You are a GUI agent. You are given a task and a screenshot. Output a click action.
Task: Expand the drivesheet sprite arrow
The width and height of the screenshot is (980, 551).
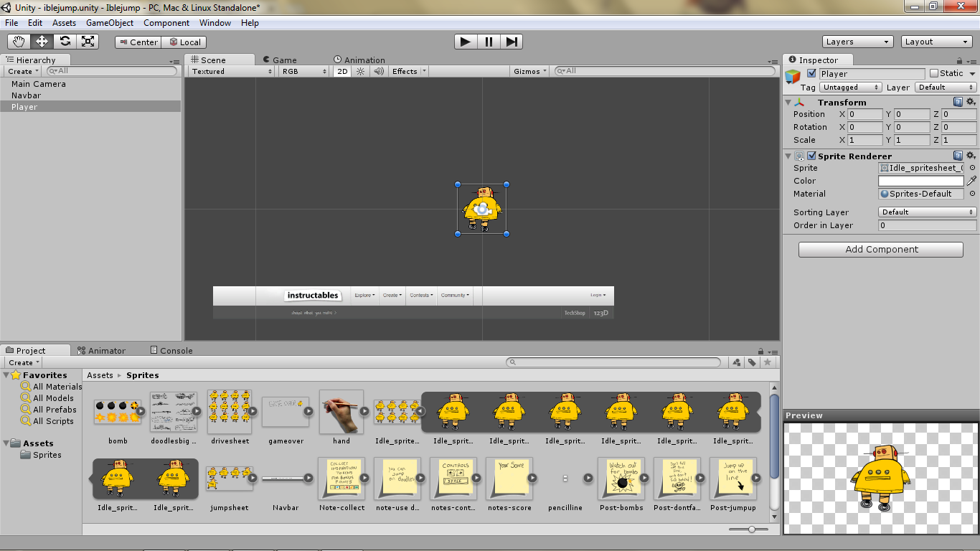253,411
